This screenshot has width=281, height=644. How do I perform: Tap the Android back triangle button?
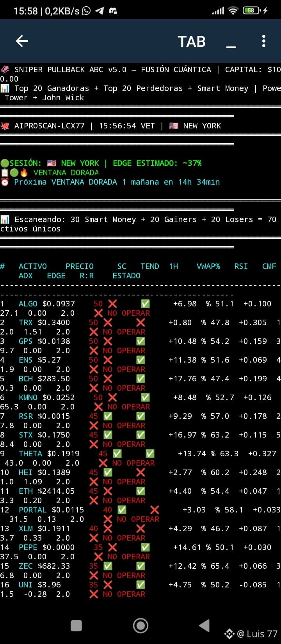click(205, 626)
